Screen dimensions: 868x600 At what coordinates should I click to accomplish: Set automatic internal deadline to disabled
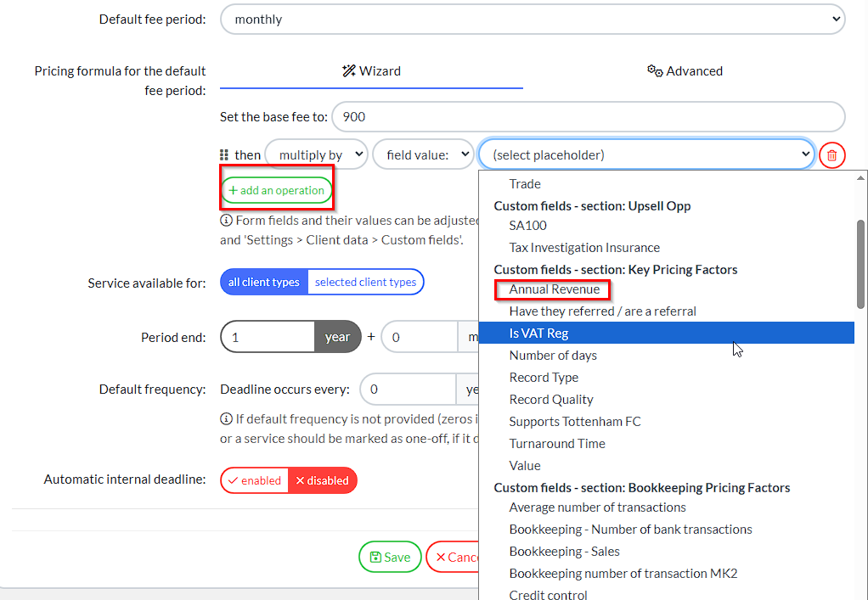click(322, 480)
